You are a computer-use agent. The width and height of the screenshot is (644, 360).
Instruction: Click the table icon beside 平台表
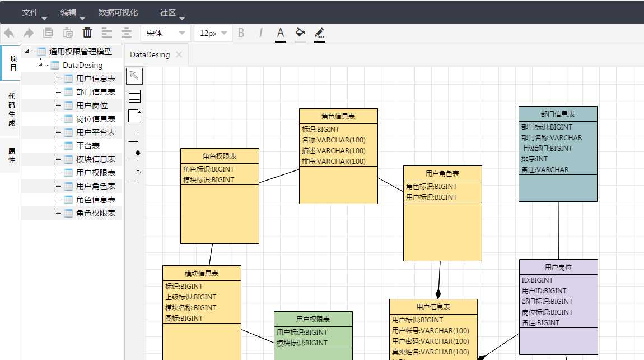68,146
